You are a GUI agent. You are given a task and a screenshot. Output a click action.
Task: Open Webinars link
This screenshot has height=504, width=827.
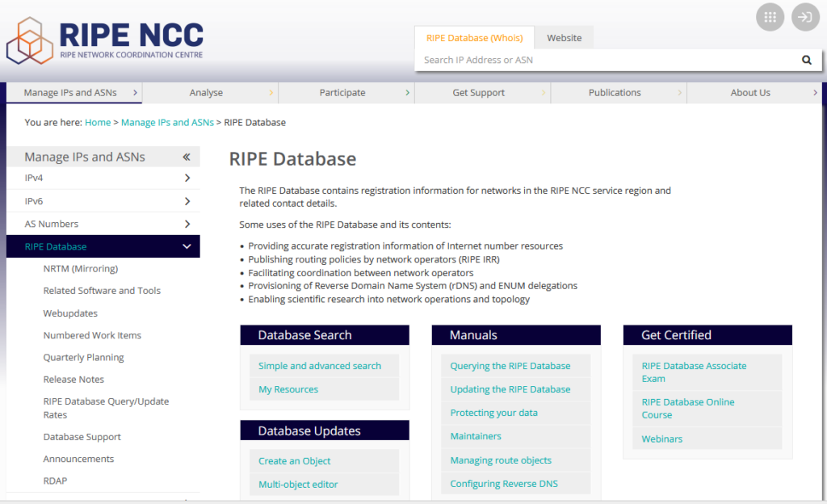tap(662, 439)
